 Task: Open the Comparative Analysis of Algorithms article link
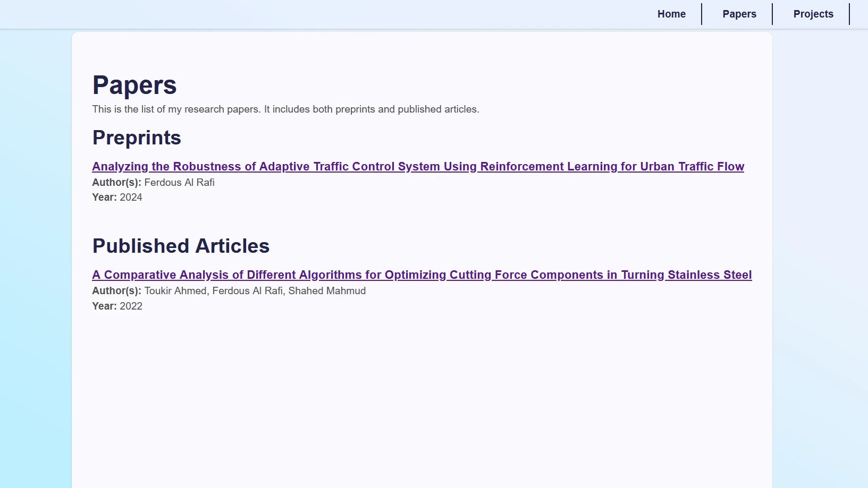pyautogui.click(x=422, y=275)
